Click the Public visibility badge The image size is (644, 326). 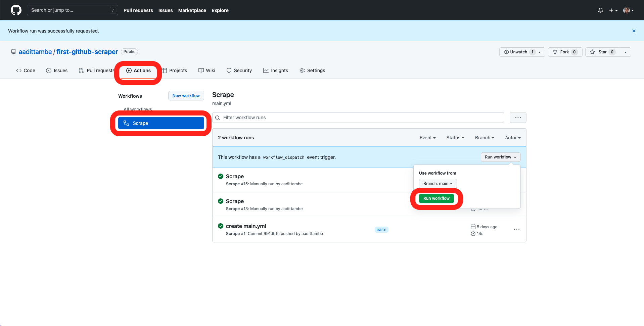coord(129,52)
